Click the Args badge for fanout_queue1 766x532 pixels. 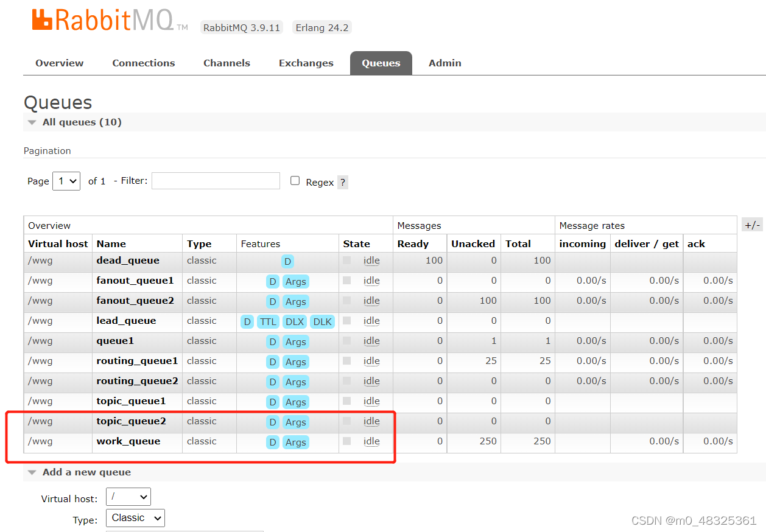tap(296, 282)
